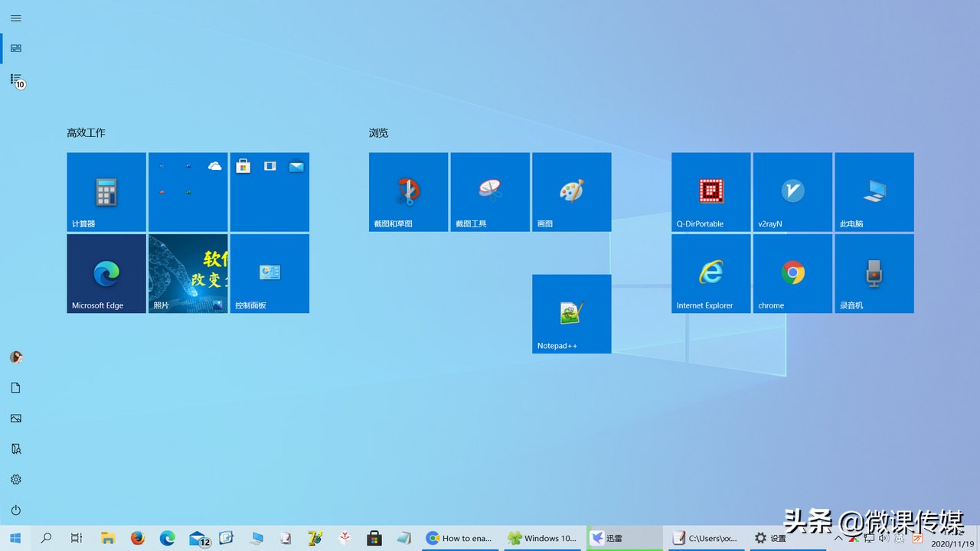Open the 录音机 Voice Recorder tile

(874, 273)
